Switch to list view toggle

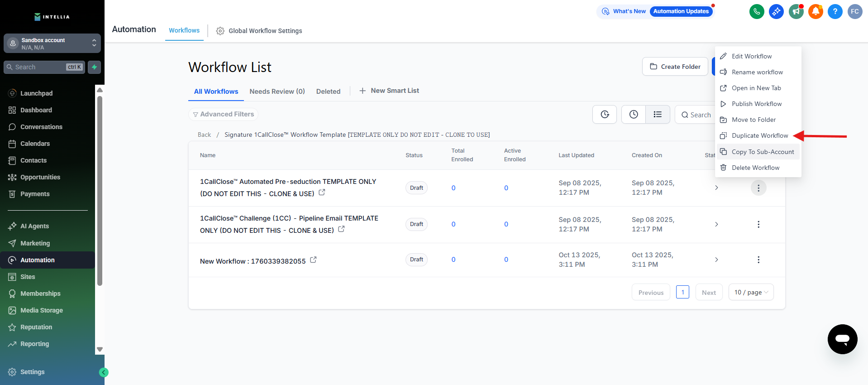[x=658, y=115]
